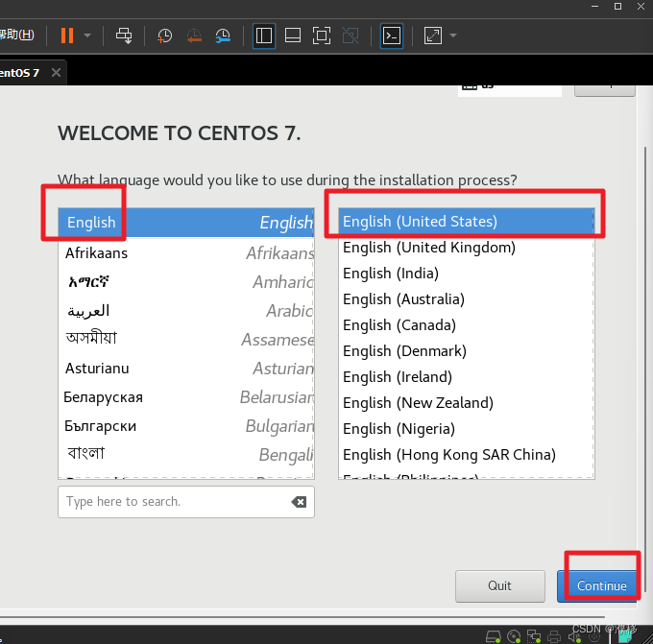This screenshot has width=653, height=644.
Task: Select Asturianu in the language list
Action: pos(186,369)
